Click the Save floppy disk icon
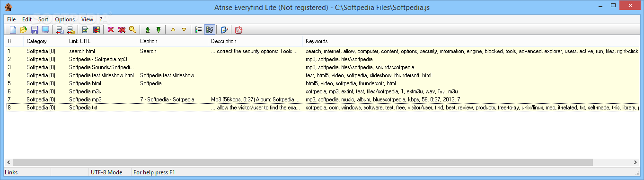Screen dimensions: 644x180 pos(35,30)
